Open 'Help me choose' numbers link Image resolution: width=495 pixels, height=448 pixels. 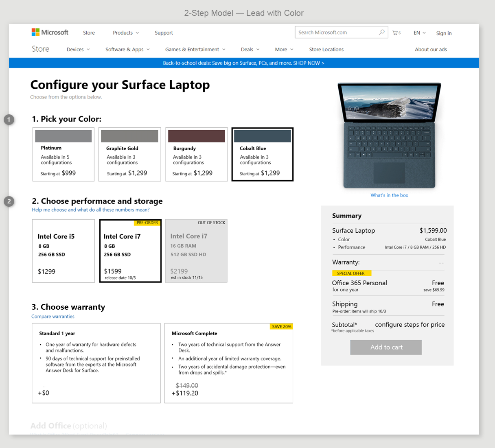point(91,210)
